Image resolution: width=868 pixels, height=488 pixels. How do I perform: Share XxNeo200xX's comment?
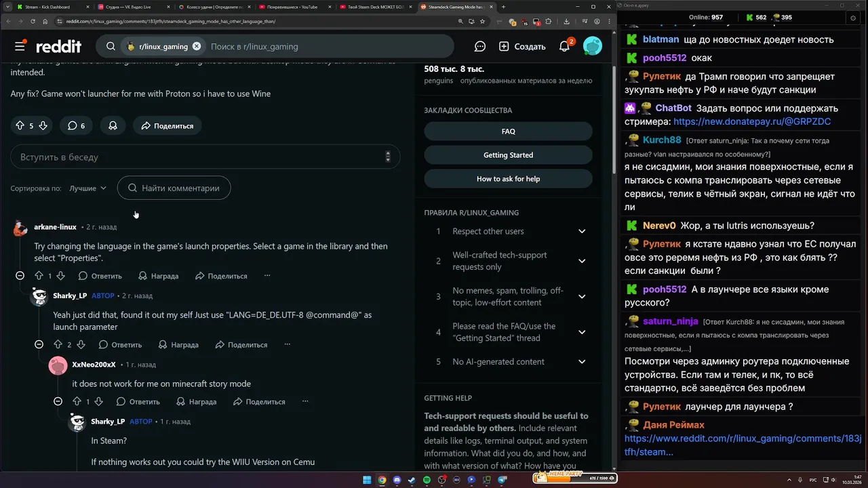[259, 401]
